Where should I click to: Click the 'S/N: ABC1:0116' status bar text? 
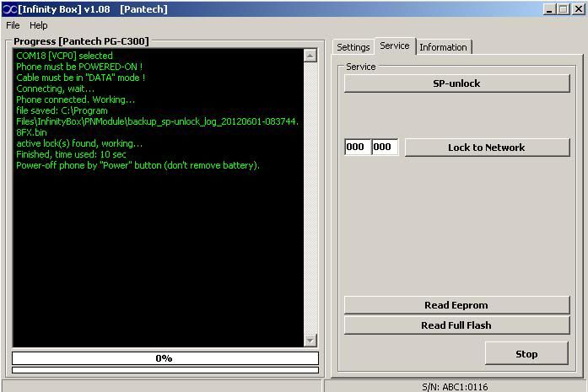(x=455, y=386)
